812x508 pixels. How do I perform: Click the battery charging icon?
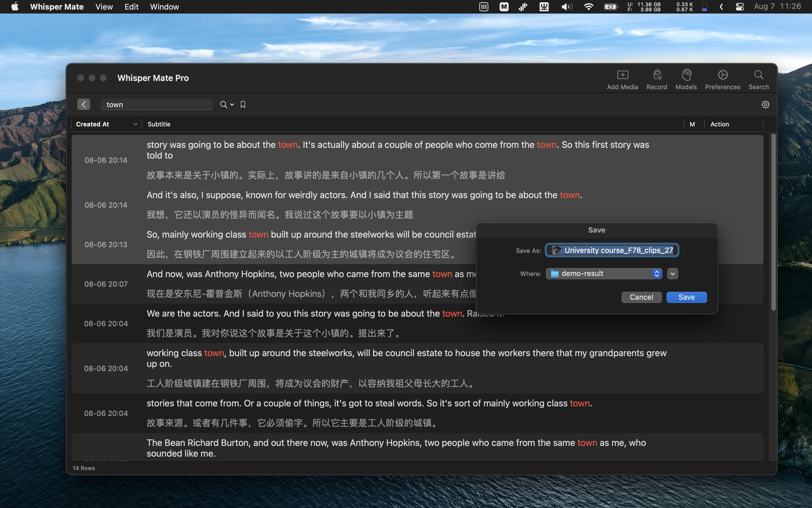click(611, 7)
